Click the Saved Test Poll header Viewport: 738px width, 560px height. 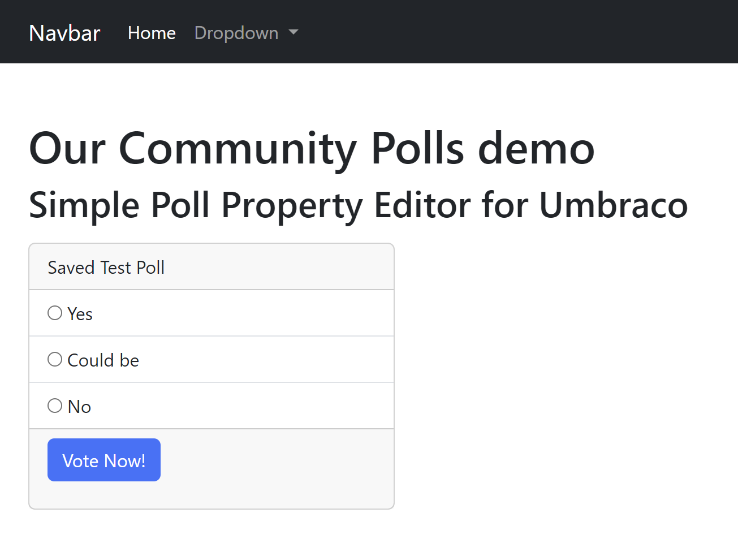tap(106, 266)
